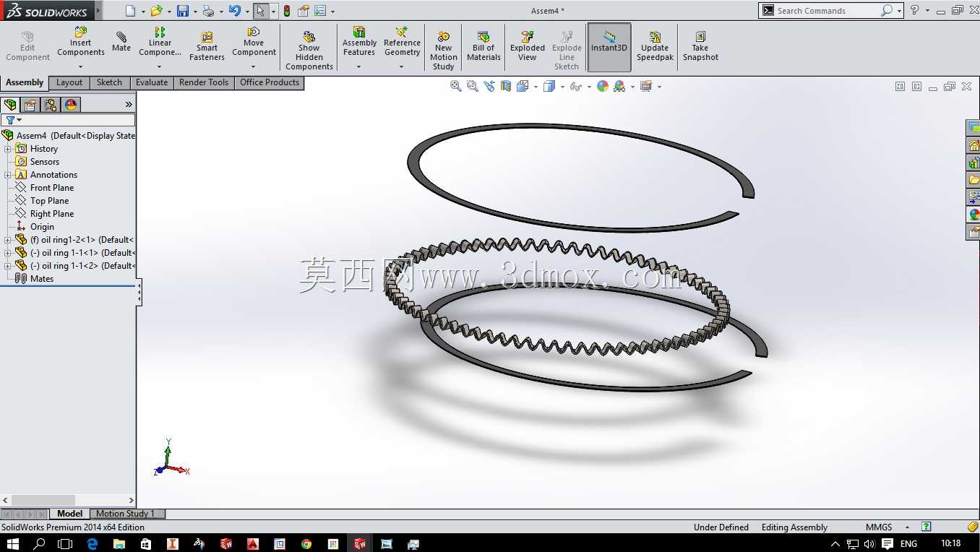
Task: Click the Rebuild traffic light icon
Action: (287, 11)
